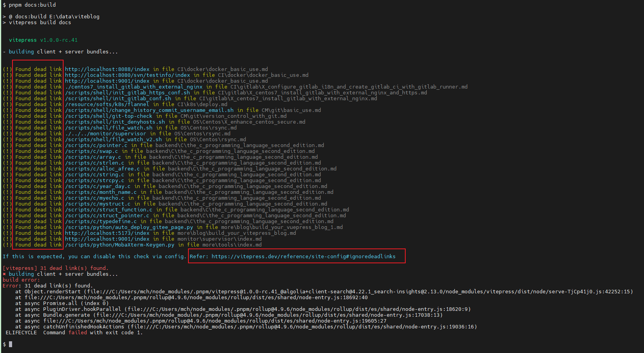Open the localhost:8080/svn/testinfo/index URL

[127, 75]
